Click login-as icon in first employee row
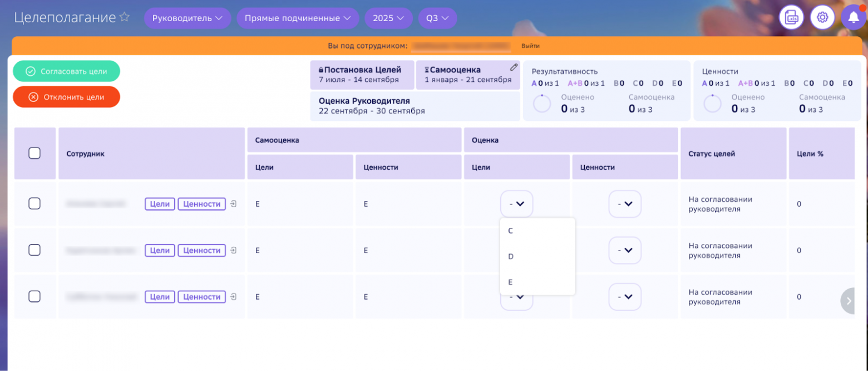The image size is (868, 371). 233,204
